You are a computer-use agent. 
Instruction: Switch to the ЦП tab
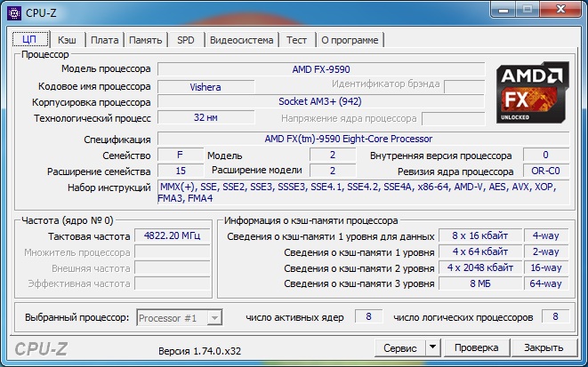30,40
